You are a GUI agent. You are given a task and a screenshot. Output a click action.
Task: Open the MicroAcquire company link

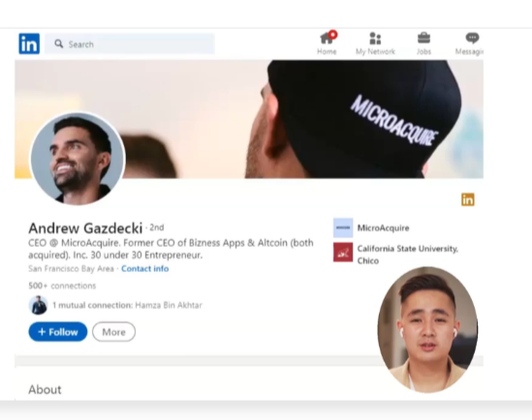(x=383, y=228)
